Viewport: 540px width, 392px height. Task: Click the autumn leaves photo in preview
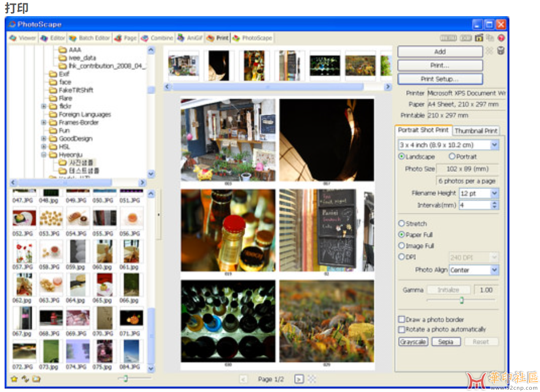coord(327,321)
